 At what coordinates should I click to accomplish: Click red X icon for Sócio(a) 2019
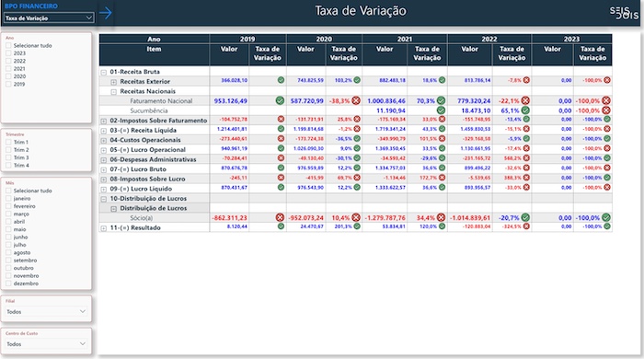pos(280,217)
